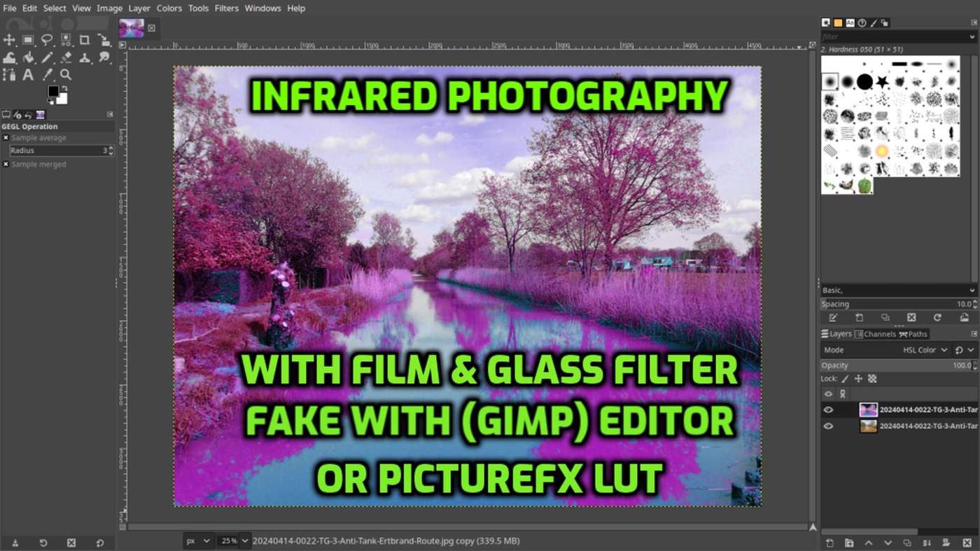Screen dimensions: 980x551
Task: Select the Smudge tool
Action: click(104, 57)
